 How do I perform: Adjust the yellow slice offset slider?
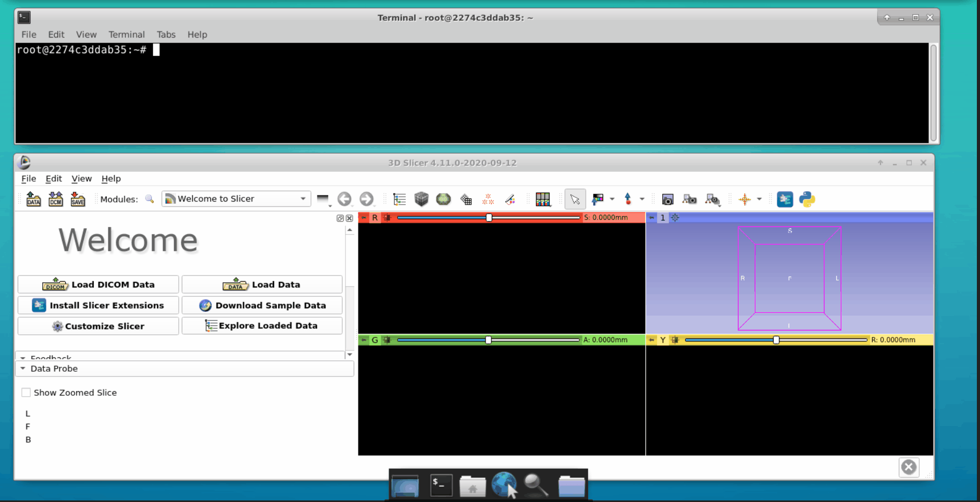(776, 340)
